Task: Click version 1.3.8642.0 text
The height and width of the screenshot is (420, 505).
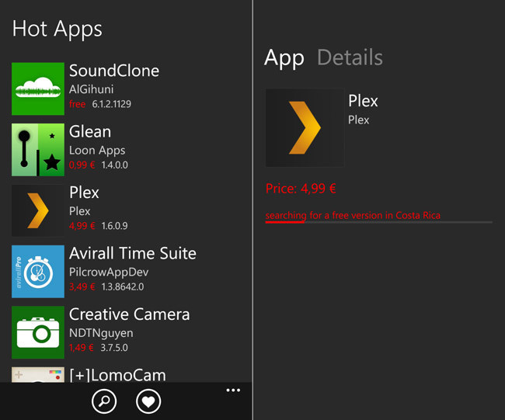Action: click(123, 286)
